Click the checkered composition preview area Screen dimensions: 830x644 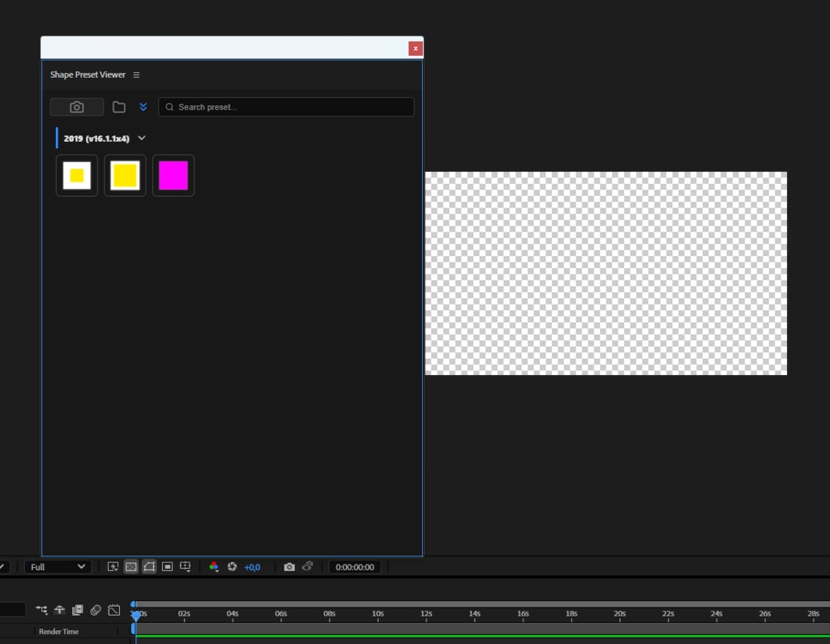605,273
